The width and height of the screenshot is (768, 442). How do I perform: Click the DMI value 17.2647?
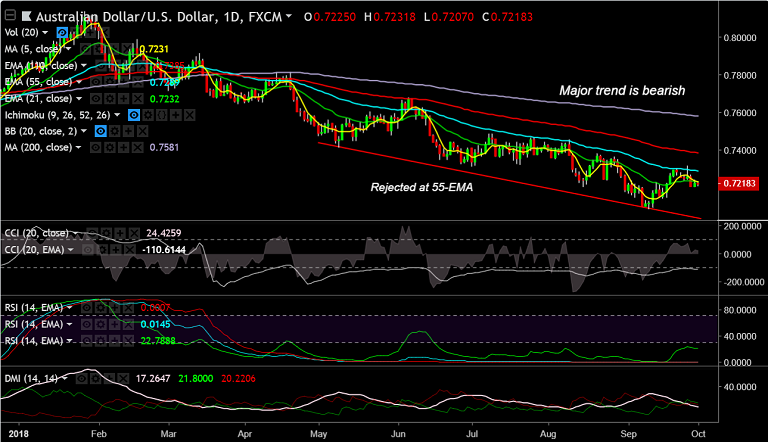click(153, 379)
